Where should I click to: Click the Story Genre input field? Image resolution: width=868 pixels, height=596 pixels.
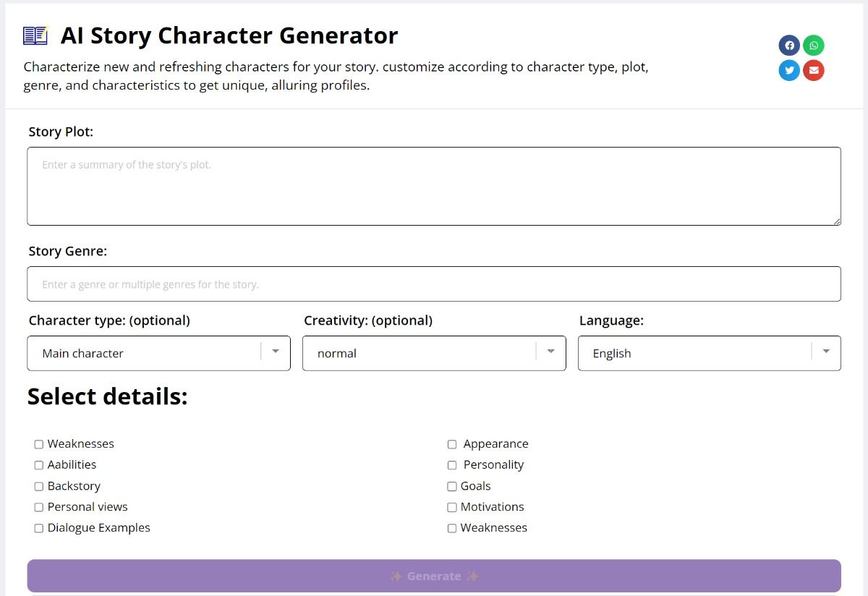[x=434, y=284]
